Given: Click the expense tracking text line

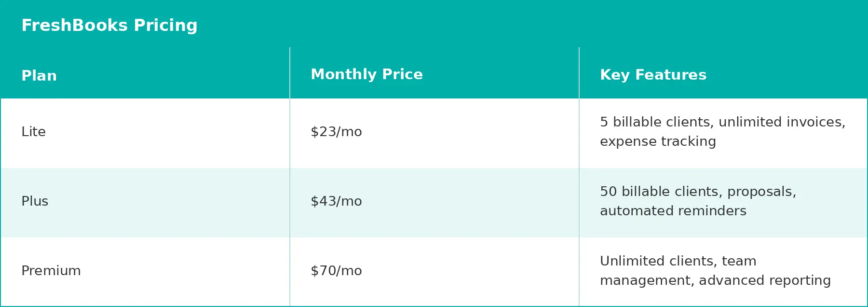Looking at the screenshot, I should 658,141.
